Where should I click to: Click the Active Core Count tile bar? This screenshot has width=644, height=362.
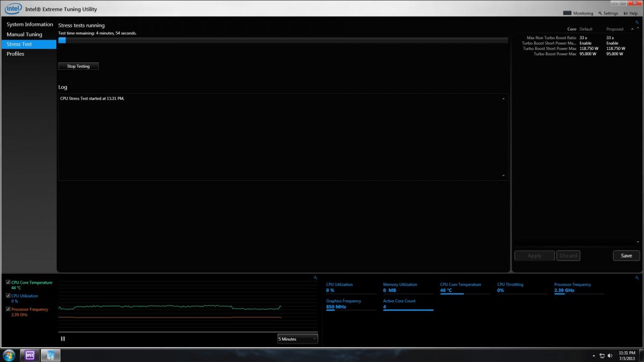pyautogui.click(x=408, y=310)
